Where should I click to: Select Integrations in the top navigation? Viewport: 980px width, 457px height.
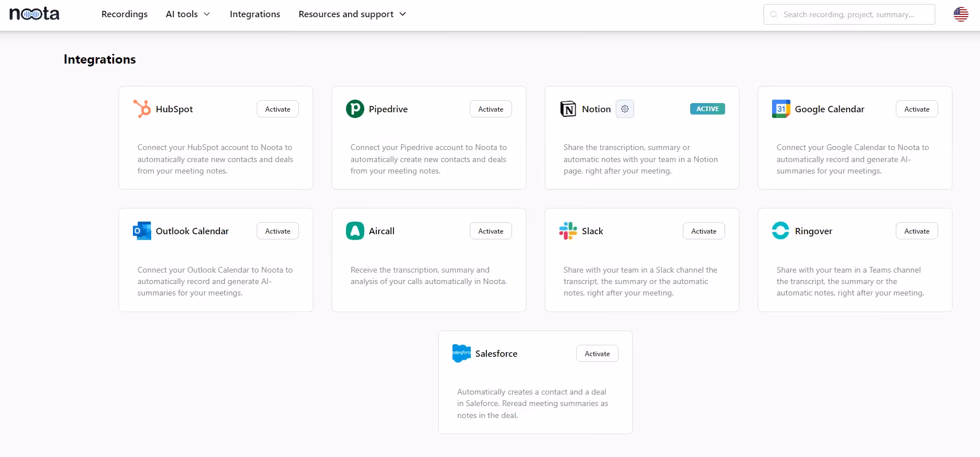click(255, 14)
